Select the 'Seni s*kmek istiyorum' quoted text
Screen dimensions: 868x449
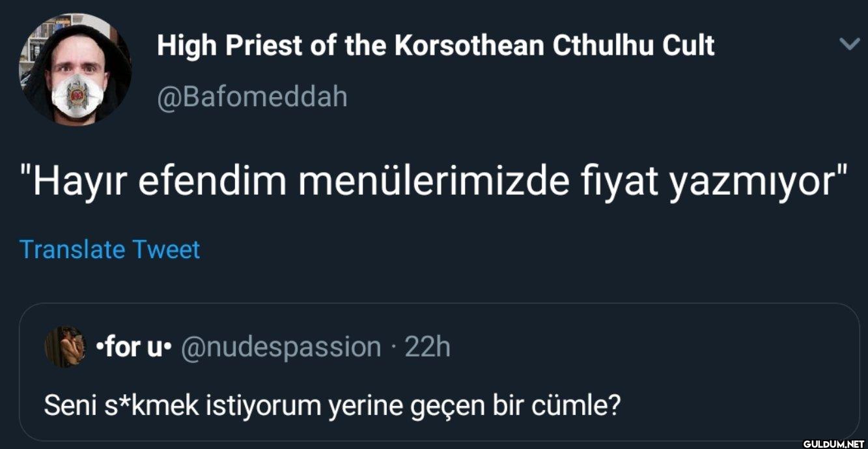331,407
